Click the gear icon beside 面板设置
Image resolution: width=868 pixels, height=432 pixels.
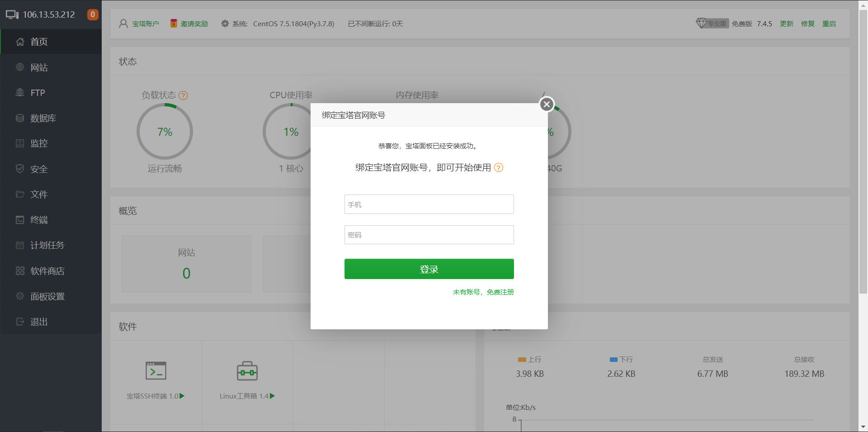click(x=20, y=296)
